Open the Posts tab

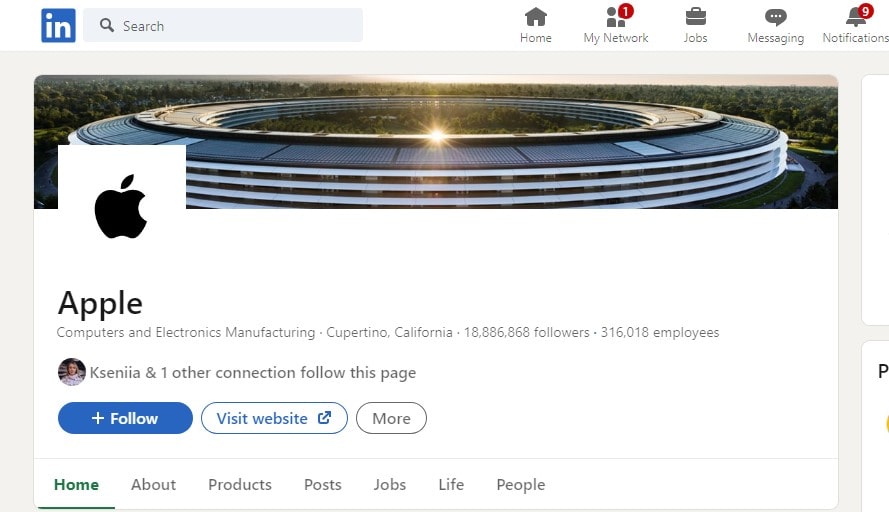point(323,484)
